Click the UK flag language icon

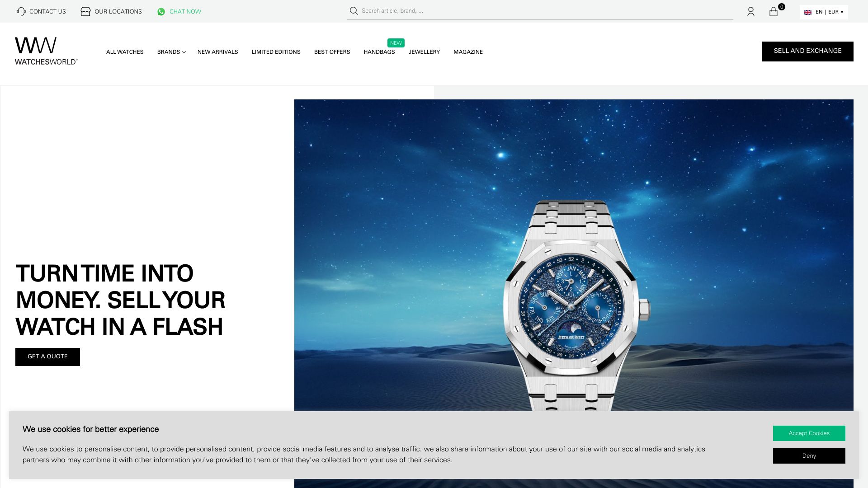point(808,12)
